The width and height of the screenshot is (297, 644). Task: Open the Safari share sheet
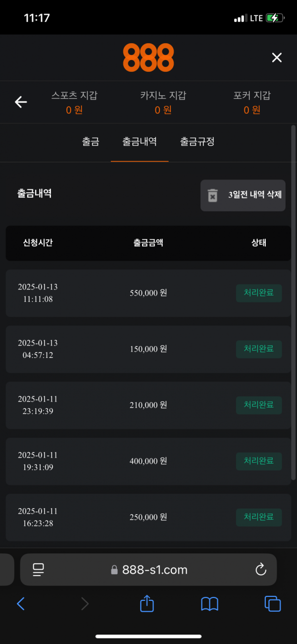[x=147, y=603]
